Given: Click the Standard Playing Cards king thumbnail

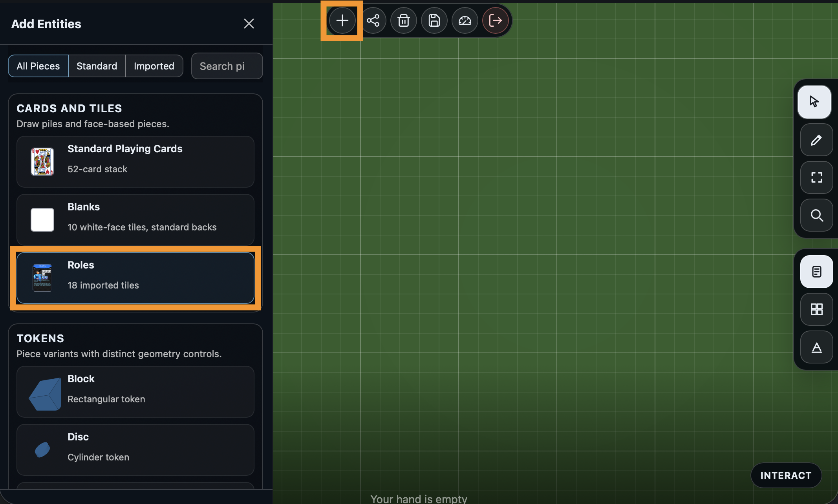Looking at the screenshot, I should tap(42, 162).
